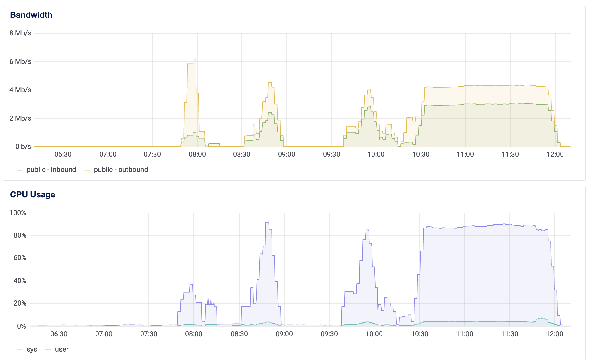Click the 08:00 label on Bandwidth axis

(x=197, y=154)
